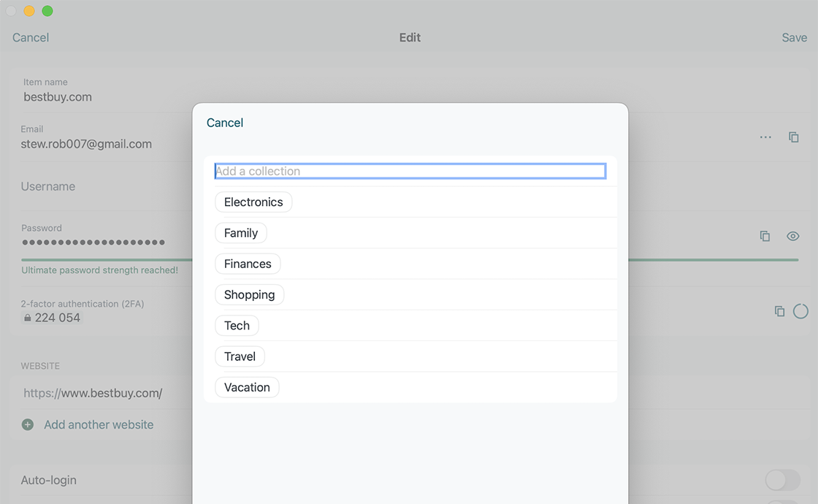The width and height of the screenshot is (818, 504).
Task: Click the Ultimate password strength reached! text
Action: 99,270
